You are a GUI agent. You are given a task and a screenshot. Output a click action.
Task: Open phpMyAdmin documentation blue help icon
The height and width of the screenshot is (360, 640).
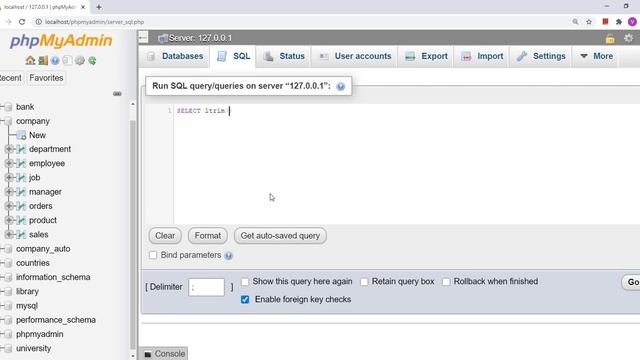(x=55, y=60)
